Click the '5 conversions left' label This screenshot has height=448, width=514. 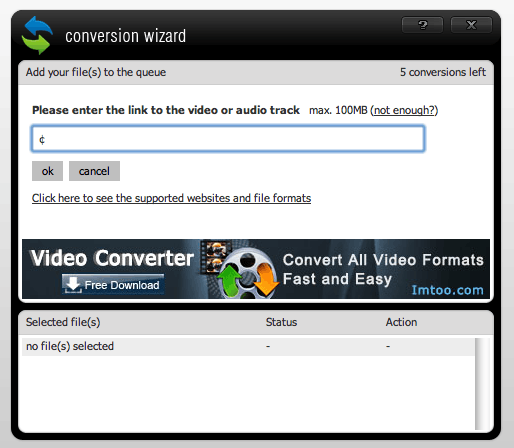point(443,72)
